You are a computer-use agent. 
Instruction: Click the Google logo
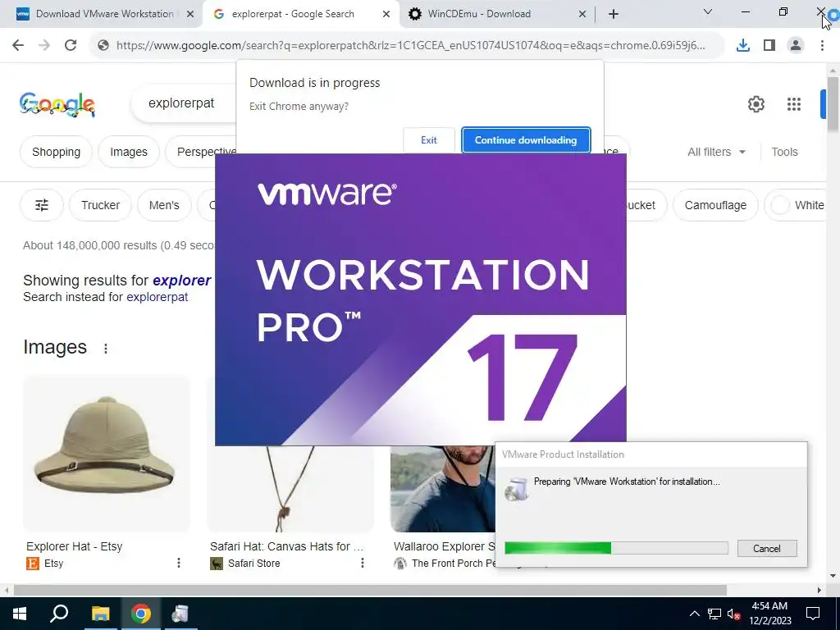(x=57, y=104)
